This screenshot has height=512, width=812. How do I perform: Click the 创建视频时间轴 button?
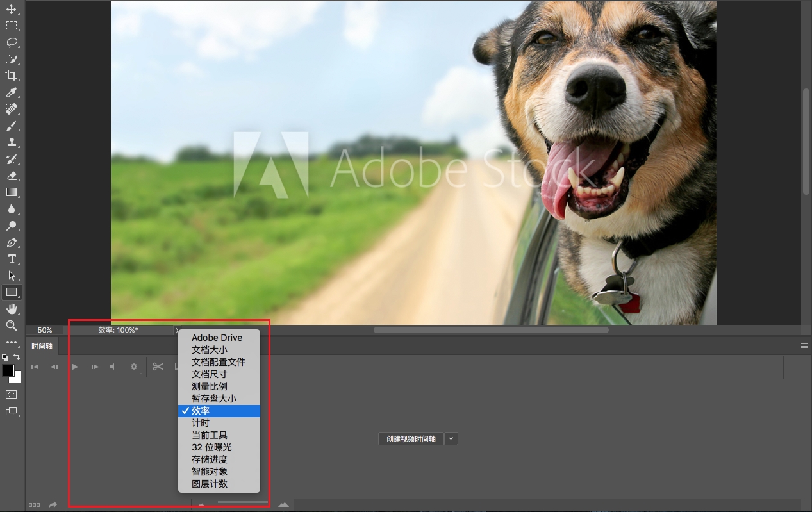pyautogui.click(x=411, y=439)
